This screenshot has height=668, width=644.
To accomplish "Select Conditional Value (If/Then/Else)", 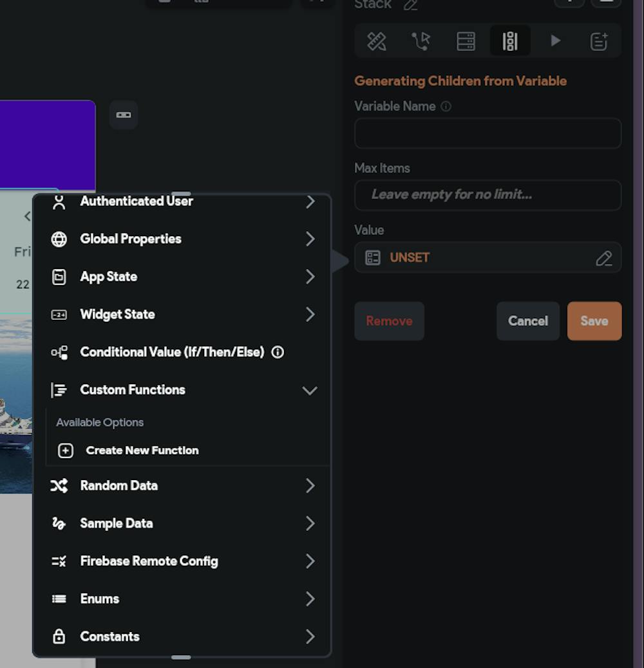I will (x=182, y=352).
